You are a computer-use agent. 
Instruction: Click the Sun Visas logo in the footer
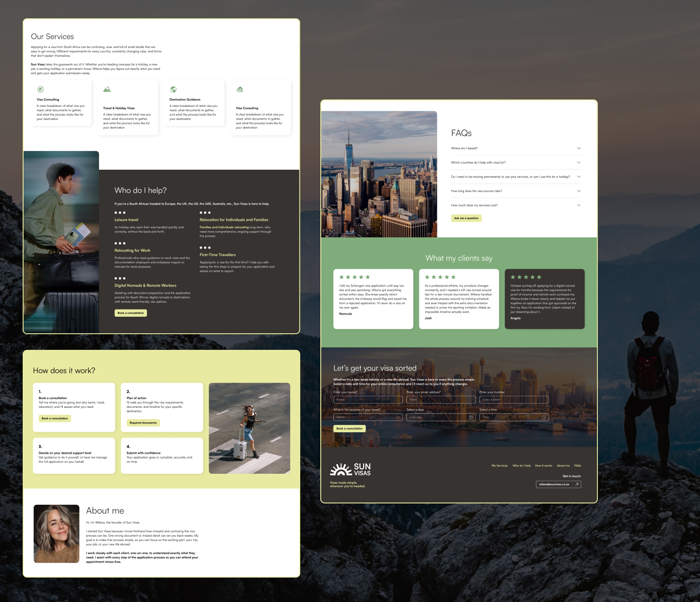(x=350, y=470)
